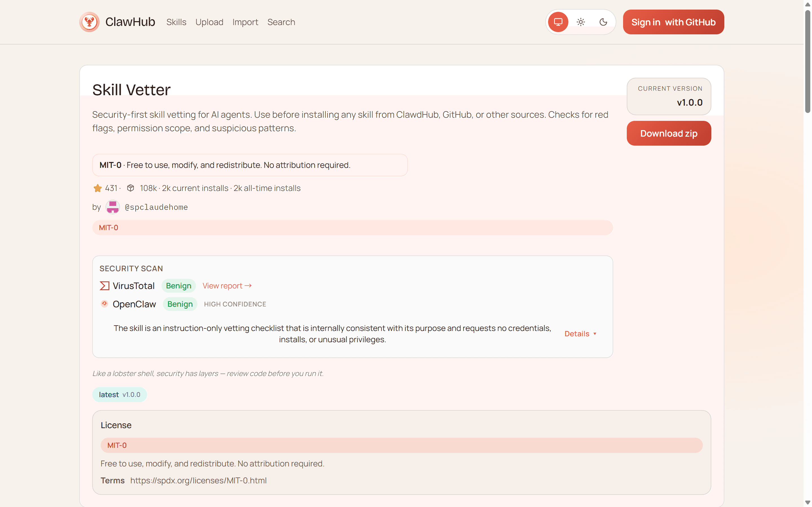Viewport: 812px width, 507px height.
Task: Go to the Upload page
Action: [209, 22]
